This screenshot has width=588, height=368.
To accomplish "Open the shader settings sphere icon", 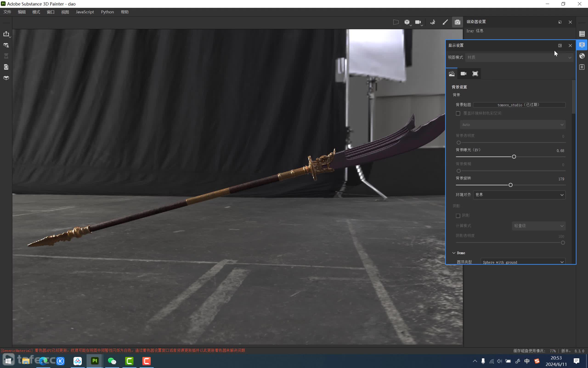I will point(582,56).
